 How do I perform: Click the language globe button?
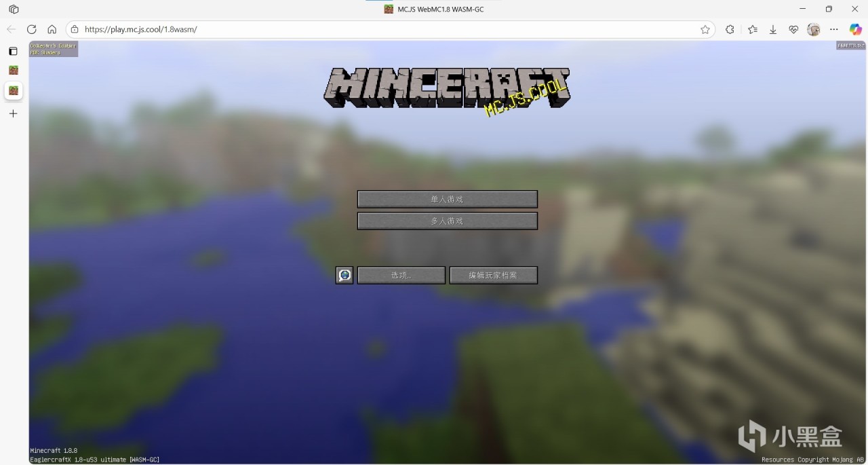pyautogui.click(x=344, y=275)
